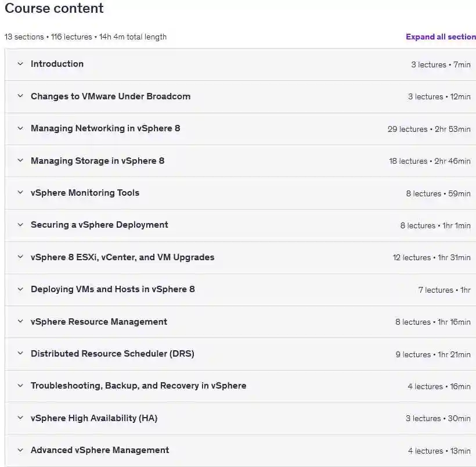476x467 pixels.
Task: Open Deploying VMs and Hosts in vSphere 8
Action: pyautogui.click(x=113, y=289)
